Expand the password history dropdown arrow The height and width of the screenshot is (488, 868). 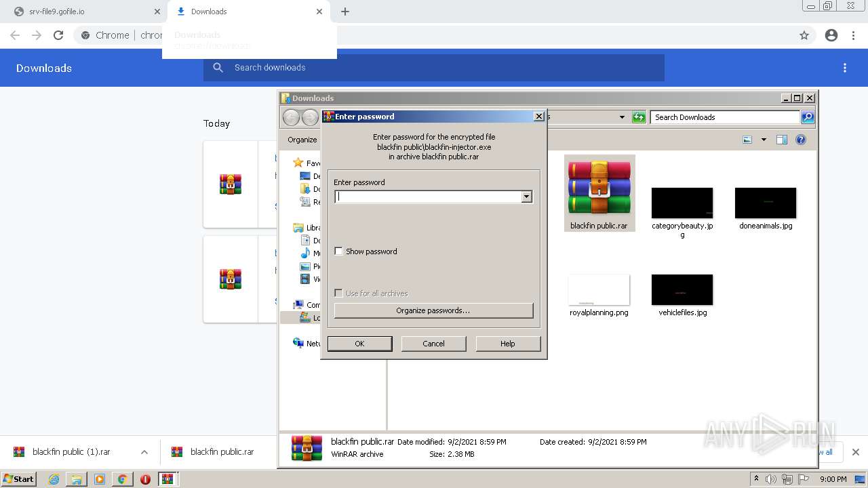click(x=526, y=197)
